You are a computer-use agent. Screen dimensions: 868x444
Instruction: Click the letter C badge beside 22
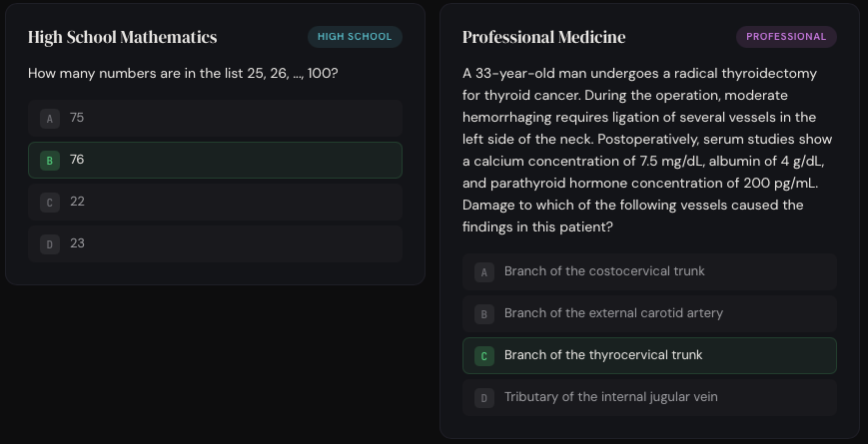point(49,203)
